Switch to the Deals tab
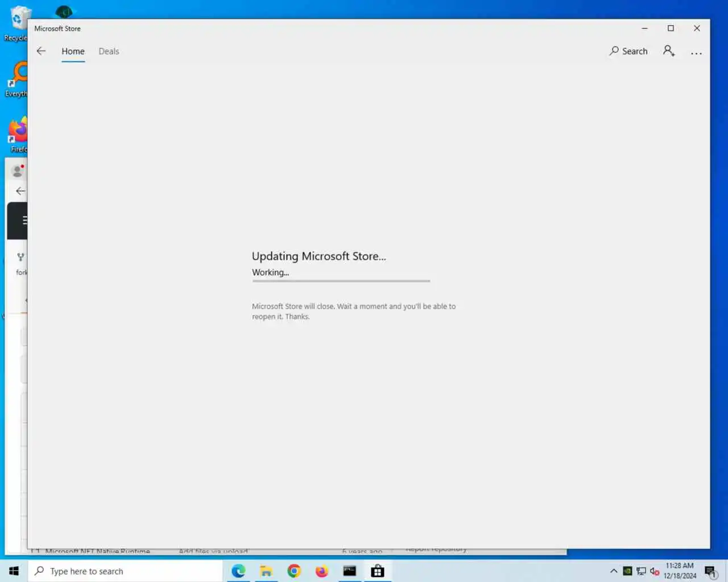 pos(109,51)
